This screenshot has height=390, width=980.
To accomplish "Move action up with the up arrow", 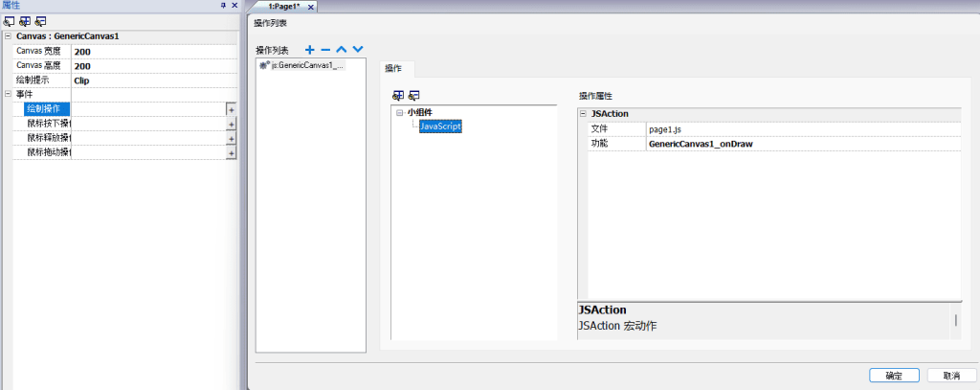I will (342, 49).
